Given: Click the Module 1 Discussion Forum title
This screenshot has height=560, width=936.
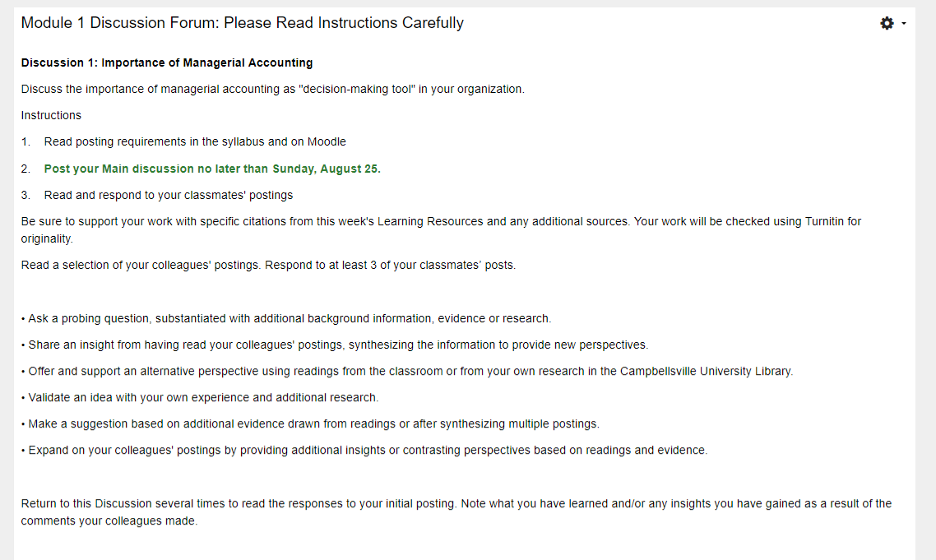Looking at the screenshot, I should tap(243, 23).
